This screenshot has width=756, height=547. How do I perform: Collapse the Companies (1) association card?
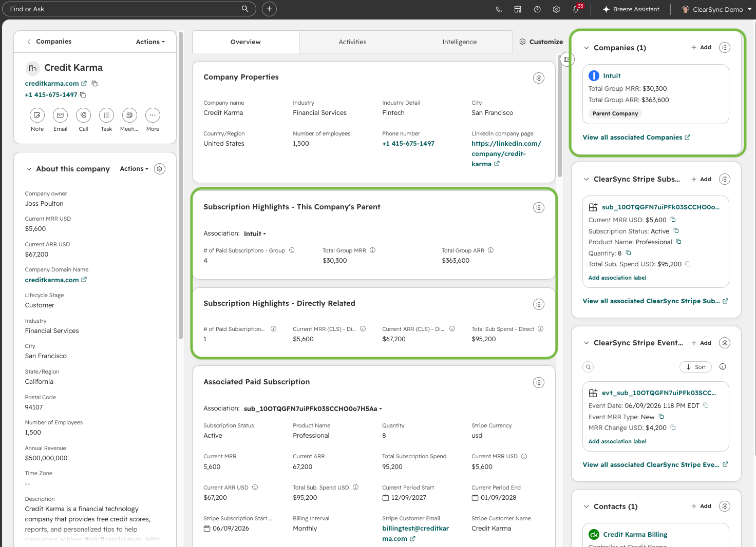click(586, 48)
